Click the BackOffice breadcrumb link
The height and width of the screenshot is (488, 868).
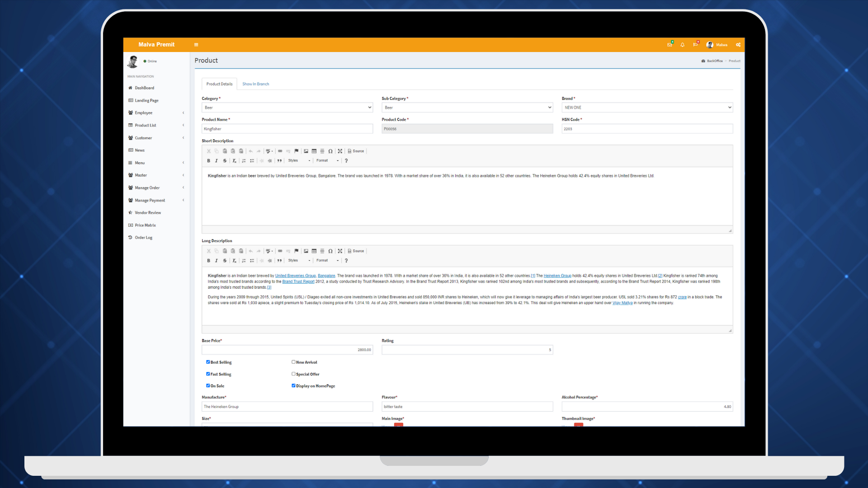[x=715, y=61]
